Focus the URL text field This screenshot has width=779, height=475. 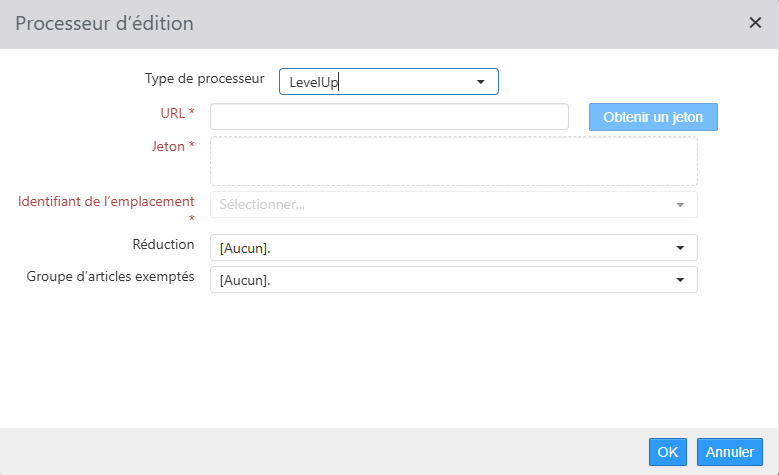(389, 117)
